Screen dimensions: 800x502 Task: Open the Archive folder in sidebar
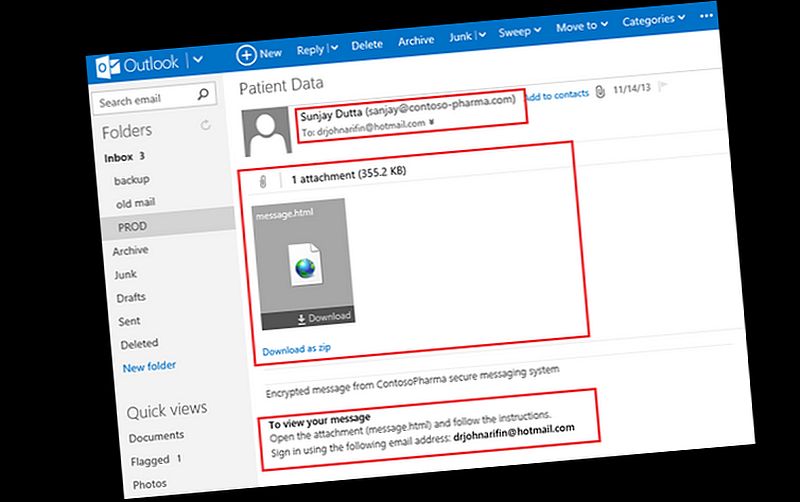130,250
